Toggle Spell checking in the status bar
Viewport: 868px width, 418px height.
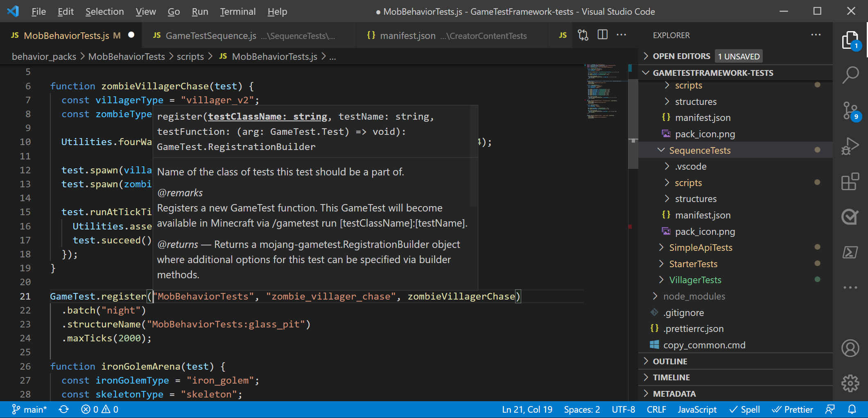(x=744, y=409)
